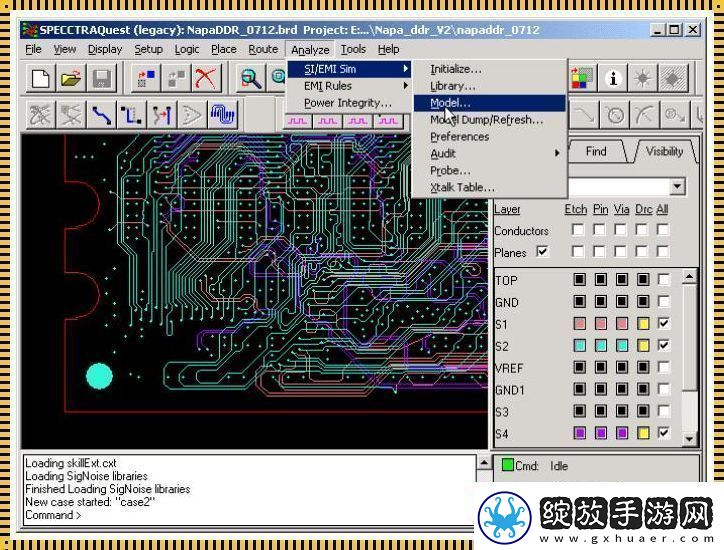Click the layer list scroll-down arrow
Image resolution: width=724 pixels, height=550 pixels.
[x=689, y=439]
